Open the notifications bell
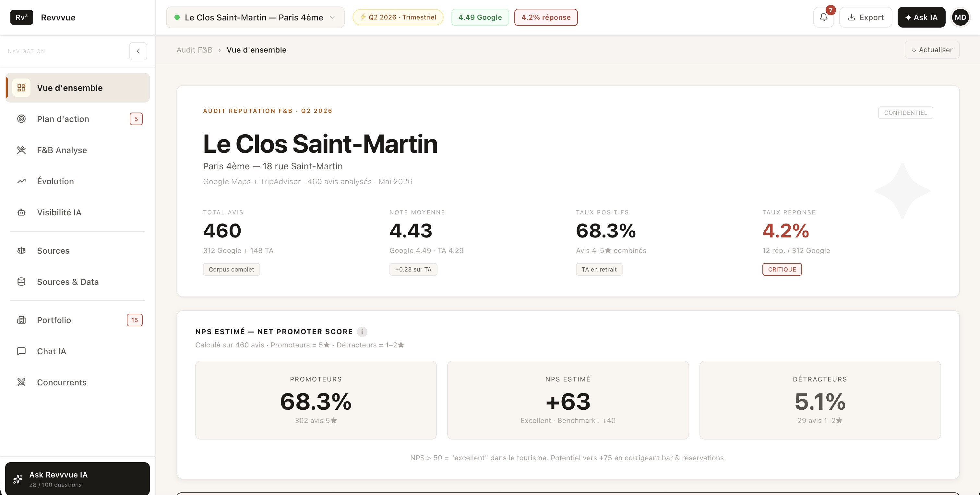The image size is (980, 495). click(x=823, y=17)
